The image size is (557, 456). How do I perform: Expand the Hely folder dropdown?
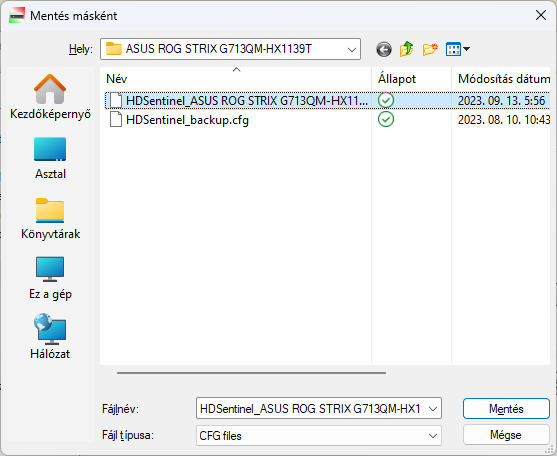point(352,49)
